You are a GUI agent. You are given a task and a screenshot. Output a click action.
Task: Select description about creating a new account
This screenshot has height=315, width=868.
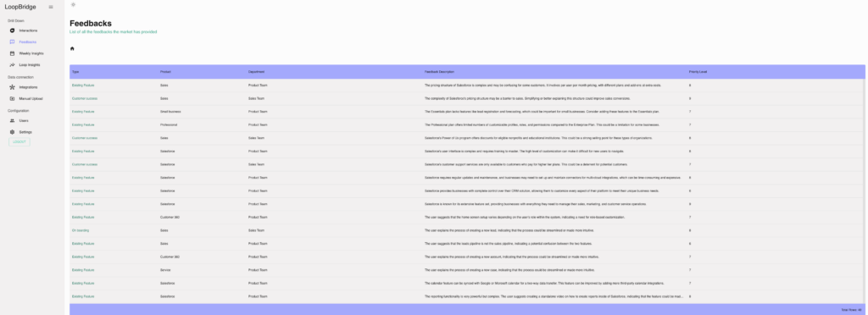coord(512,257)
